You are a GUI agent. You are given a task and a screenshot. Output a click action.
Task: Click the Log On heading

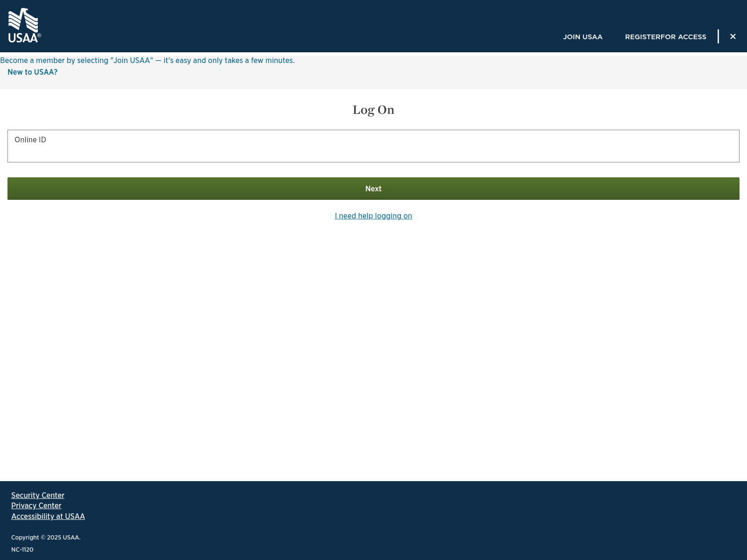click(x=373, y=110)
